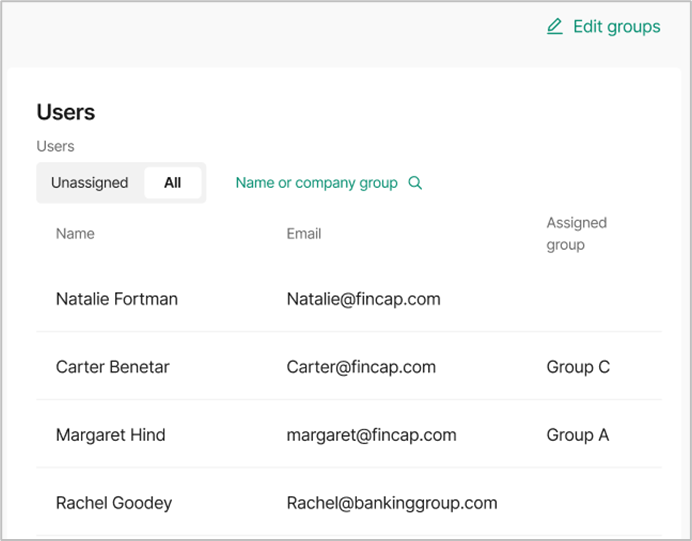This screenshot has height=541, width=692.
Task: Focus the Name or company group search field
Action: (316, 183)
